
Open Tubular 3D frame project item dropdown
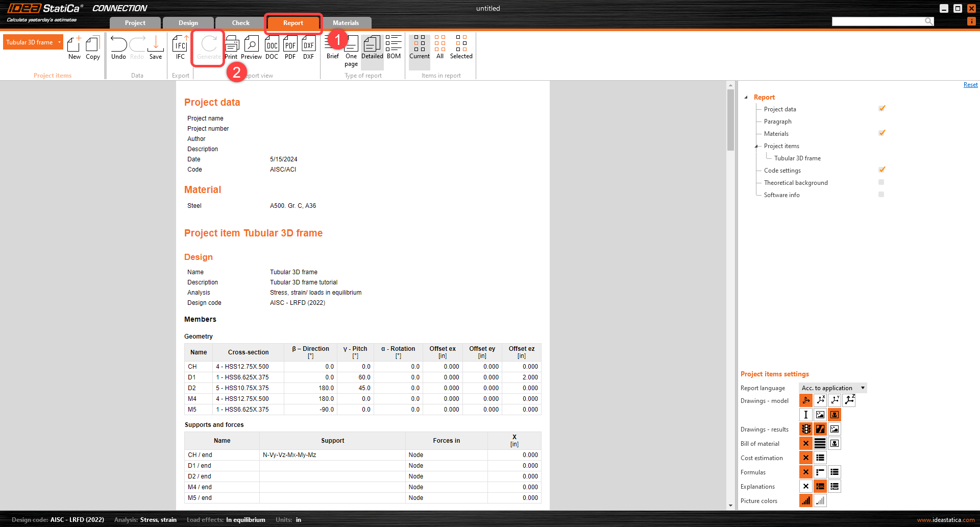(59, 42)
